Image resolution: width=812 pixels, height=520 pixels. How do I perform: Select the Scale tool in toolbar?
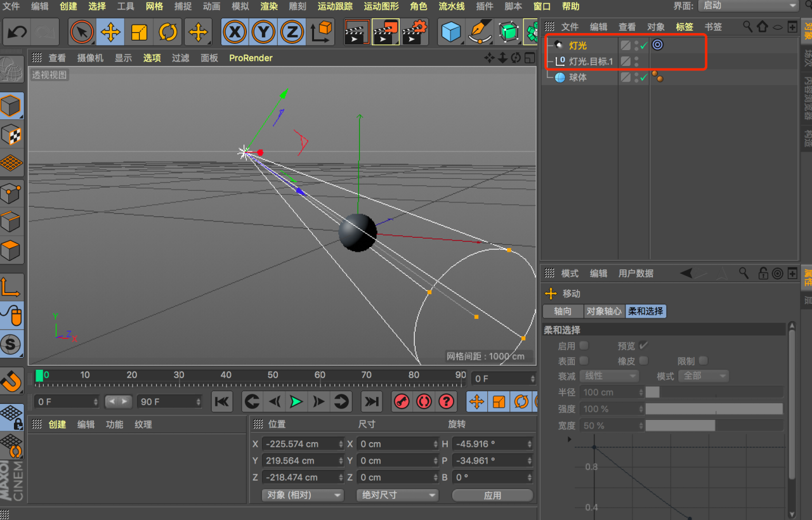tap(140, 32)
